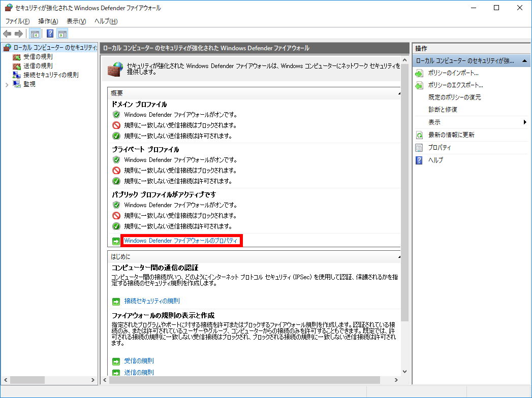The width and height of the screenshot is (532, 398).
Task: Open the 受信の規則 link in the center pane
Action: (x=139, y=361)
